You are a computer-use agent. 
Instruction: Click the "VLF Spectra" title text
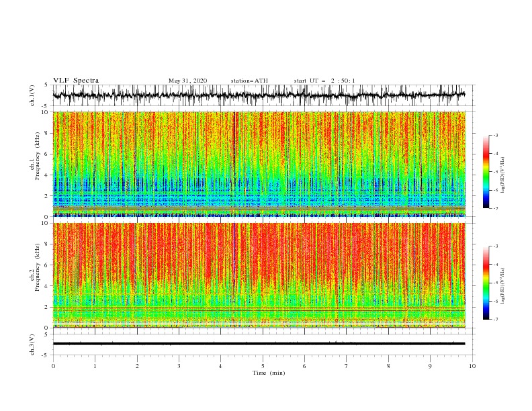[x=76, y=81]
